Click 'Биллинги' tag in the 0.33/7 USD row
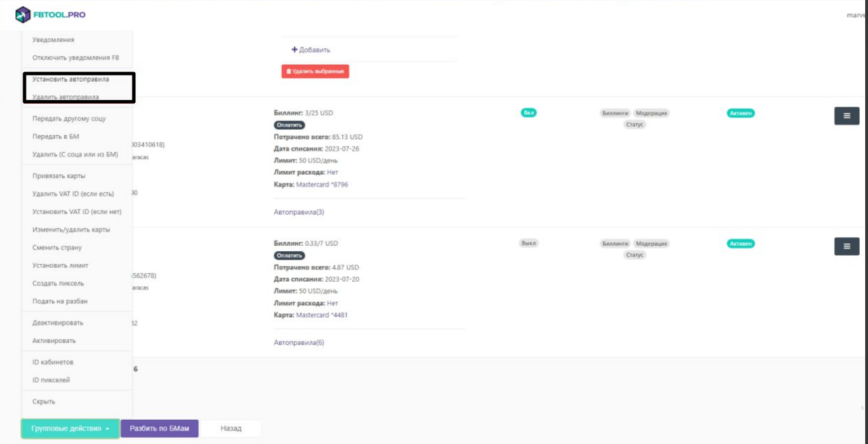This screenshot has height=444, width=868. coord(615,244)
